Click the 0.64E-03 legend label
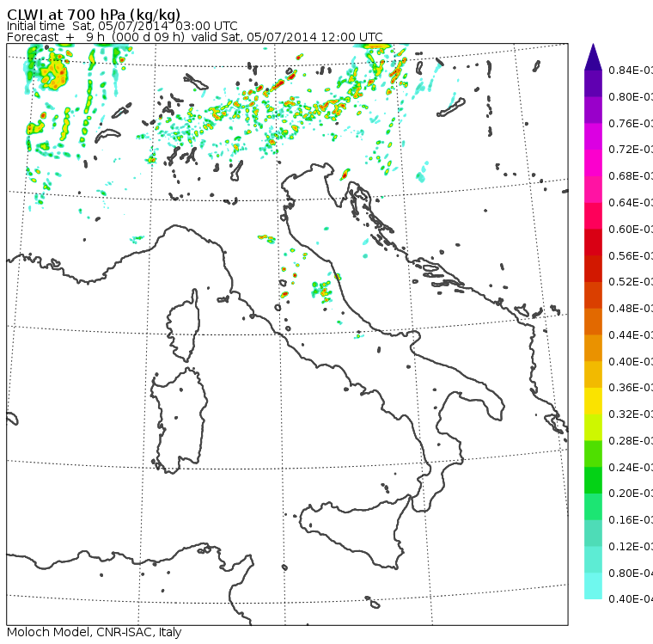The height and width of the screenshot is (644, 653). click(x=631, y=203)
